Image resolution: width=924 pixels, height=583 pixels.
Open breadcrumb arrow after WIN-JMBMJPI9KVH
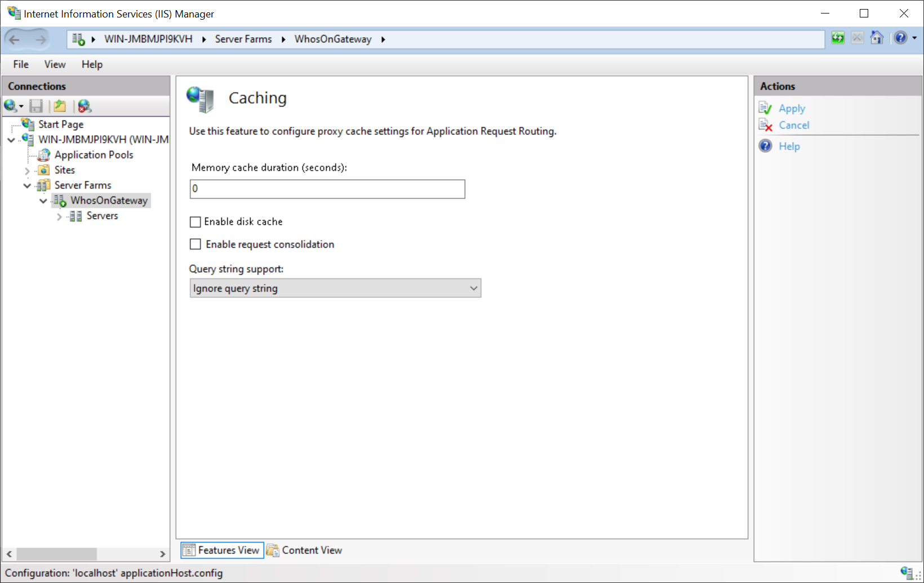[204, 39]
